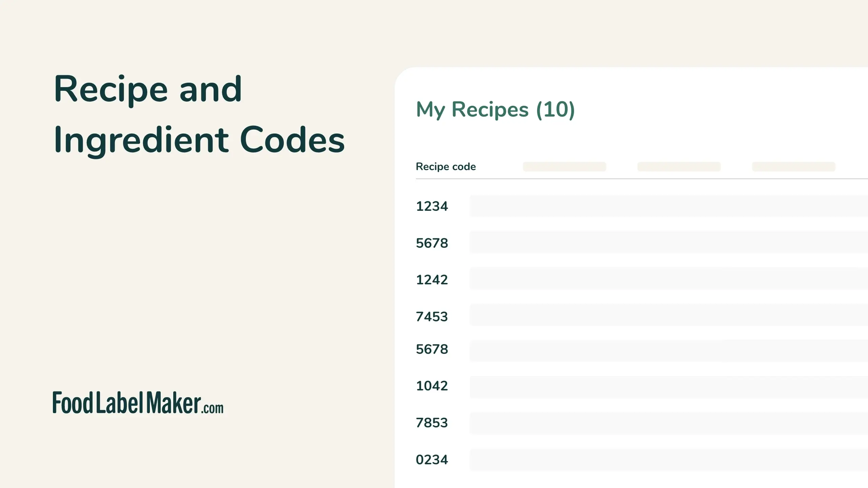
Task: Open the first placeholder column header
Action: tap(564, 167)
